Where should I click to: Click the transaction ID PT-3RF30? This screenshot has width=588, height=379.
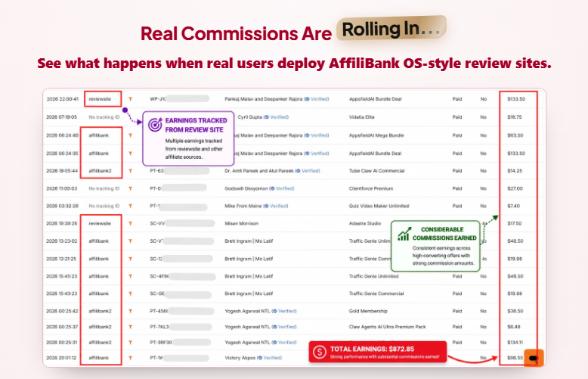(x=161, y=343)
